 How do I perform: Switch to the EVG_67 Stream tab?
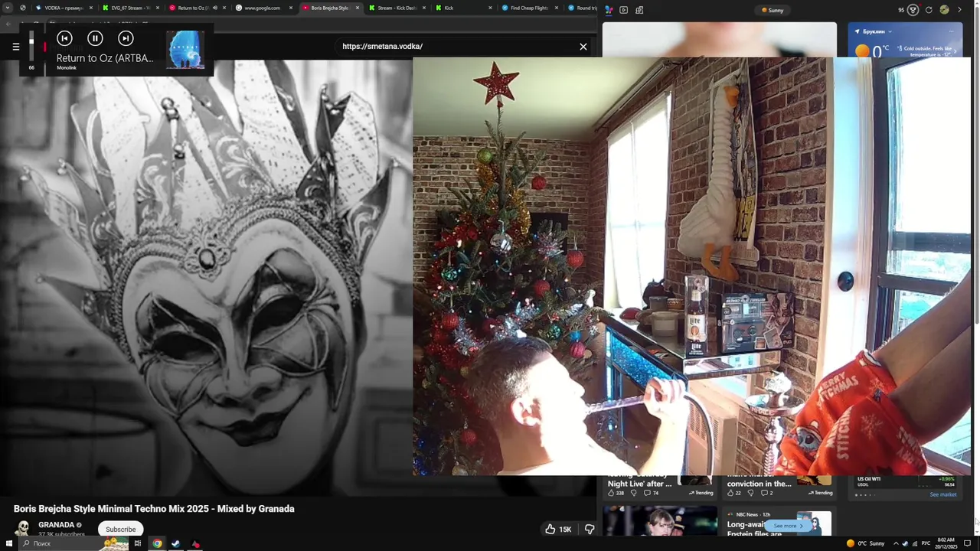coord(130,8)
